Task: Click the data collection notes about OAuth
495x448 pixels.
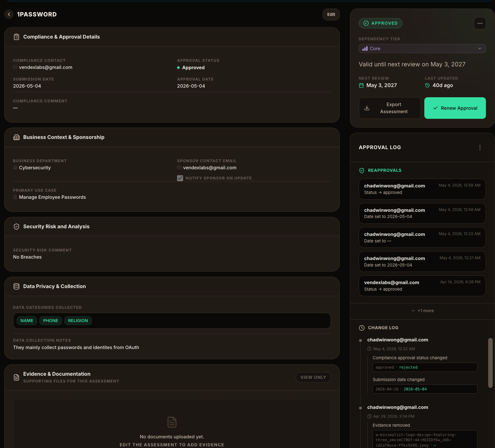Action: point(76,347)
